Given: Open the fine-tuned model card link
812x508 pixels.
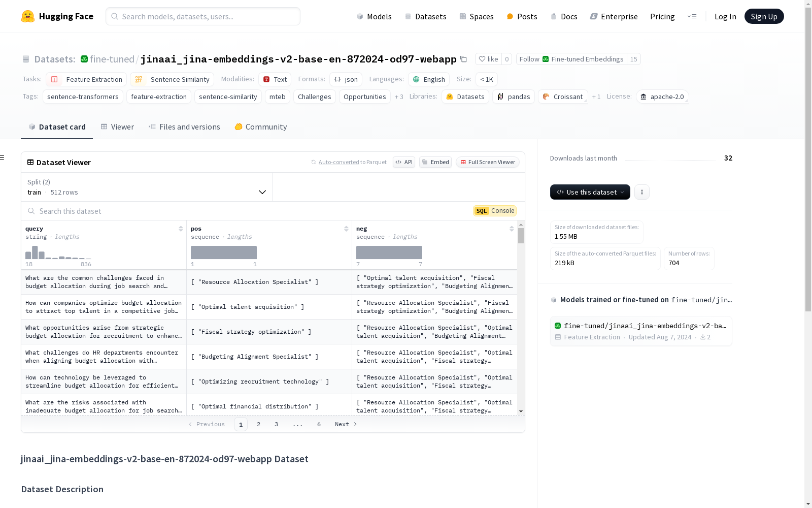Looking at the screenshot, I should [x=641, y=331].
